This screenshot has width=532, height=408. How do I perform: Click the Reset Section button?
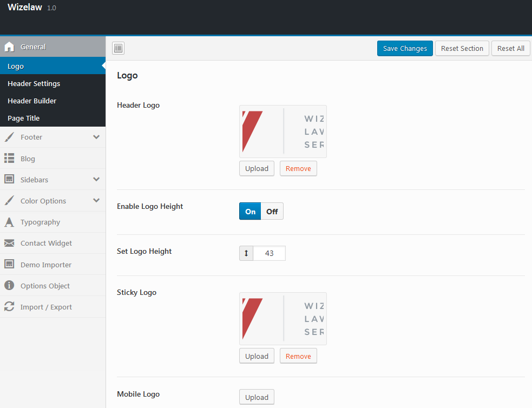click(x=462, y=49)
